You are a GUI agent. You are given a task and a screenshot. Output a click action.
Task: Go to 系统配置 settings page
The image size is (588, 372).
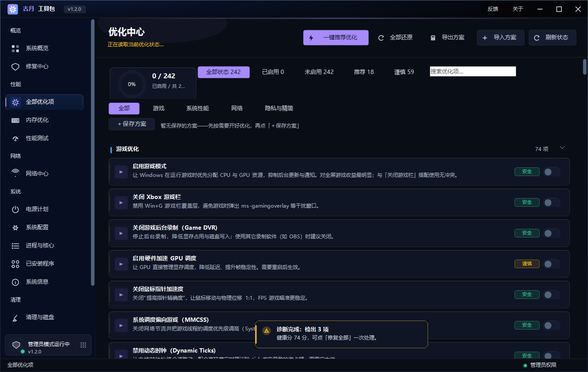pos(44,227)
